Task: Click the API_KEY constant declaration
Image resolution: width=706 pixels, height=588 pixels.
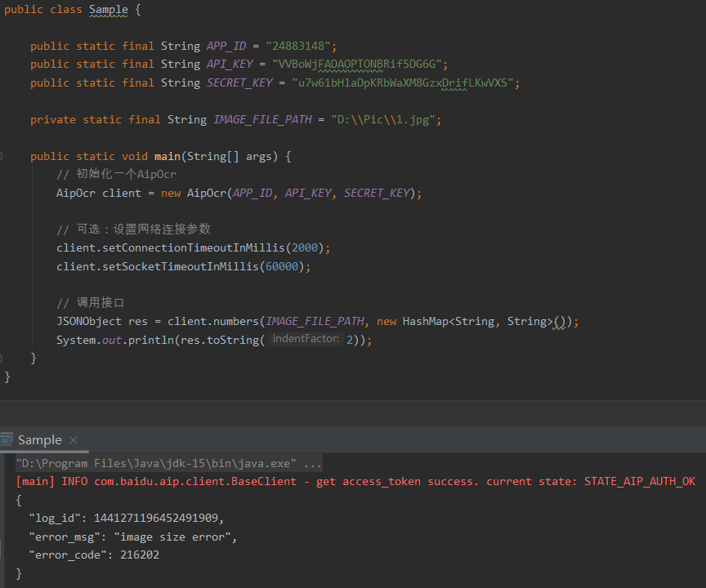Action: coord(230,65)
